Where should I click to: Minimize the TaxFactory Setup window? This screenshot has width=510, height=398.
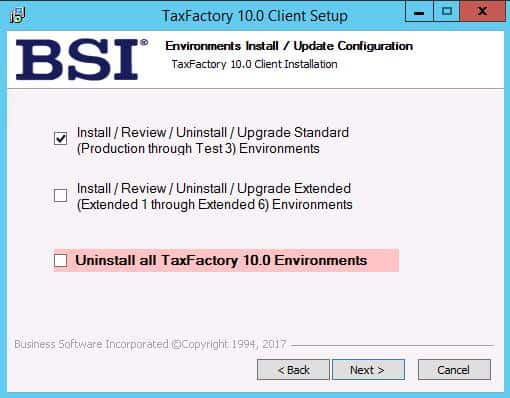point(419,12)
